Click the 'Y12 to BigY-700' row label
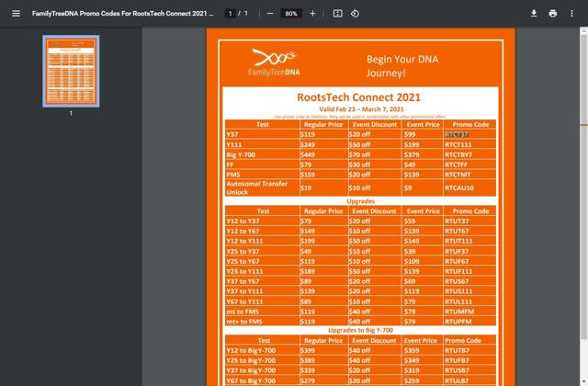588x386 pixels. point(251,350)
